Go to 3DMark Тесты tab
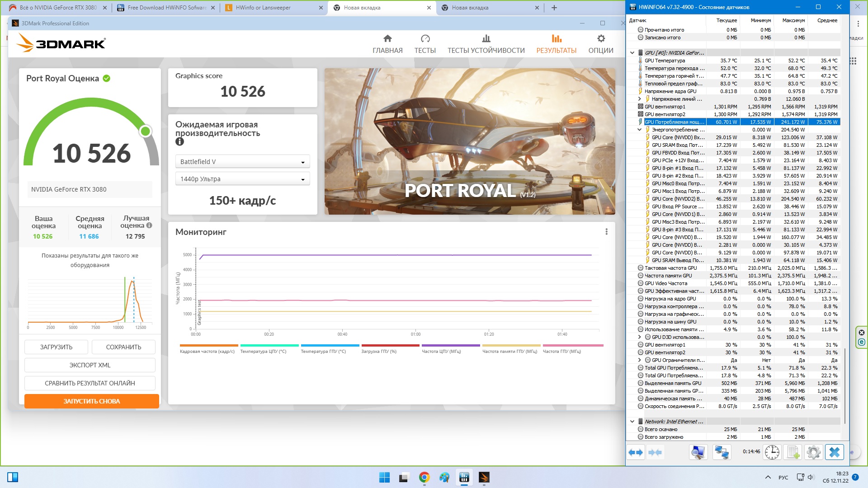 [x=425, y=44]
